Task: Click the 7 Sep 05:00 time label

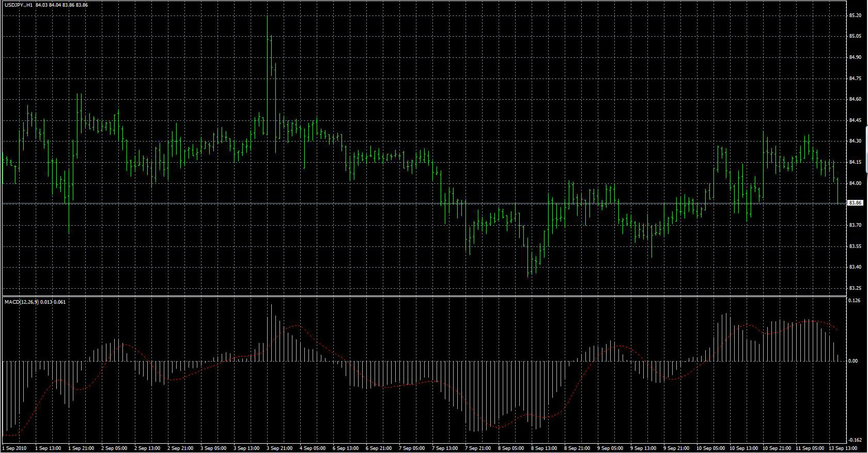Action: coord(412,448)
